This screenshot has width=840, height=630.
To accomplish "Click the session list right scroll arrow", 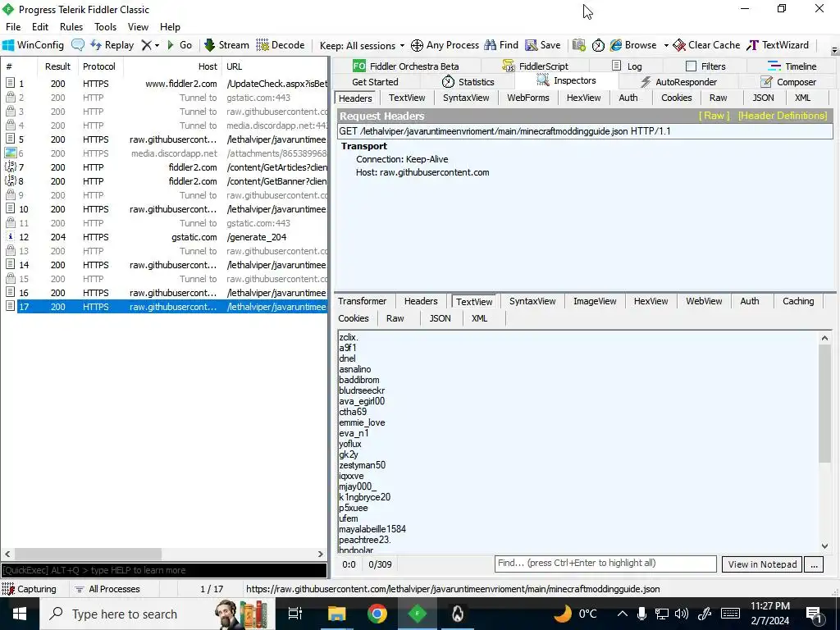I will (321, 554).
